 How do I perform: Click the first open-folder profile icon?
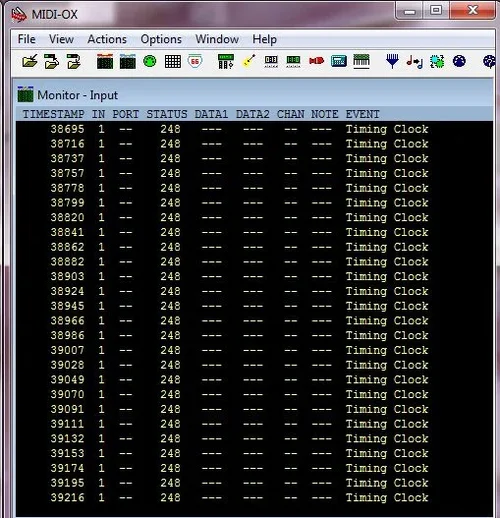(30, 61)
